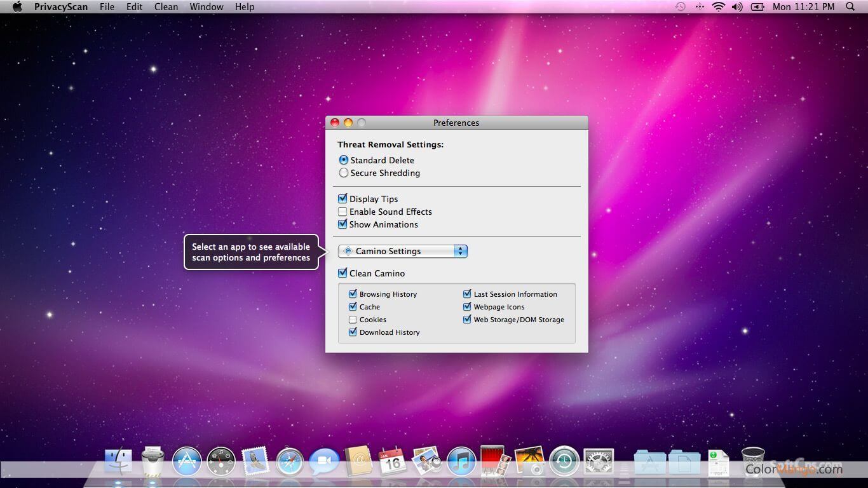Open Finder from the dock

tap(118, 462)
